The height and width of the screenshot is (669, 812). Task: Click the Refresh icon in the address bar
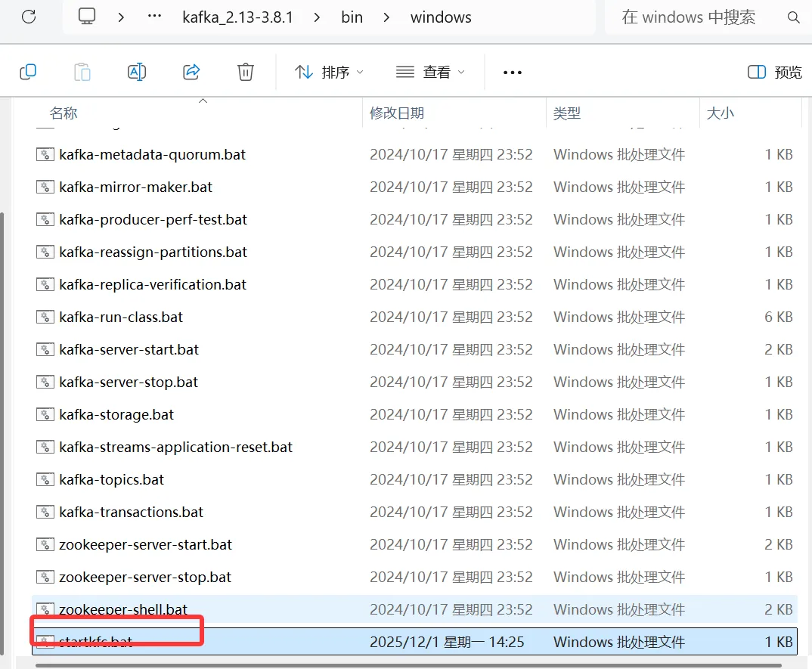coord(29,17)
